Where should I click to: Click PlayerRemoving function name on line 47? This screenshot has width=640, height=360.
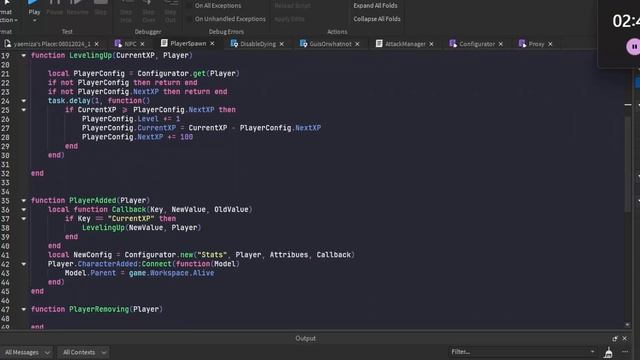tap(99, 309)
